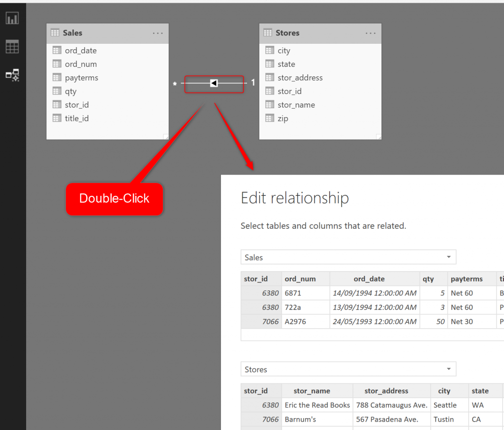Viewport: 504px width, 430px height.
Task: Select stor_id field in Sales table
Action: coord(77,105)
